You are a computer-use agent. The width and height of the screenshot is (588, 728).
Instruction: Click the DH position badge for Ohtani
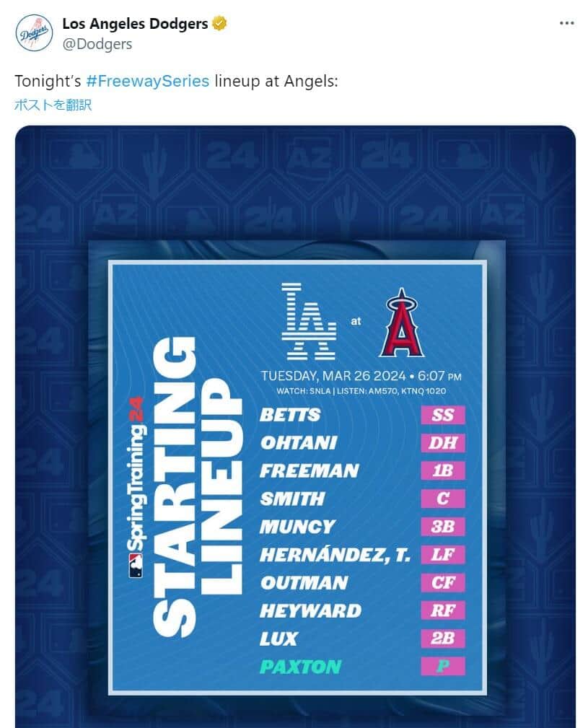[443, 443]
